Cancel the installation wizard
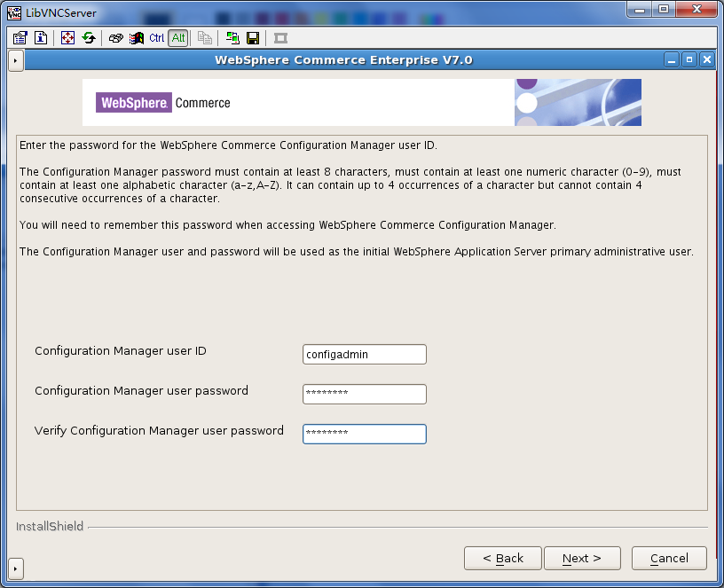Viewport: 724px width, 588px height. [669, 559]
